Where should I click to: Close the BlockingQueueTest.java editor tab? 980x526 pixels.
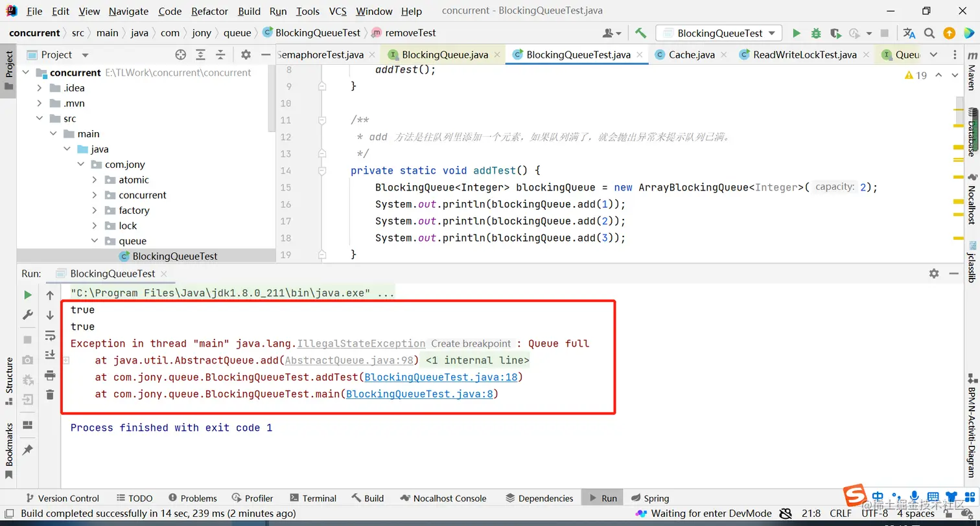(x=640, y=55)
